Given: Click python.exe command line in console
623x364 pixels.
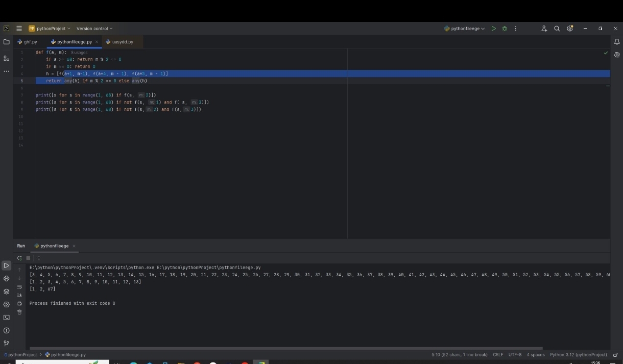Looking at the screenshot, I should pyautogui.click(x=145, y=268).
